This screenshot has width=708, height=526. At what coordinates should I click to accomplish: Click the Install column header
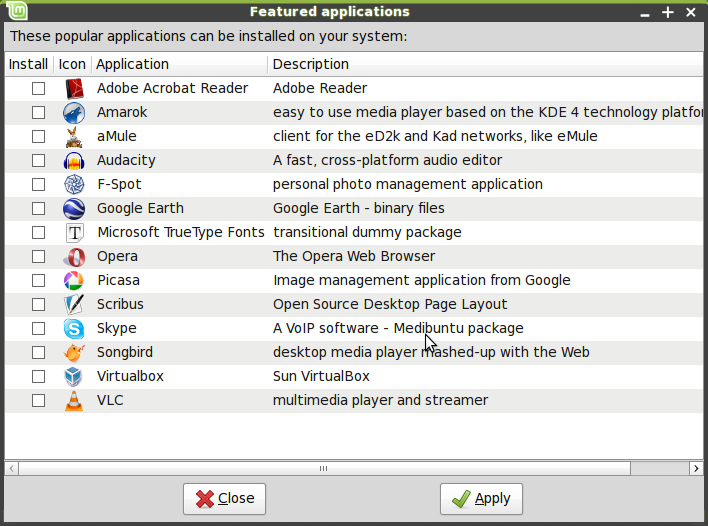pyautogui.click(x=29, y=64)
